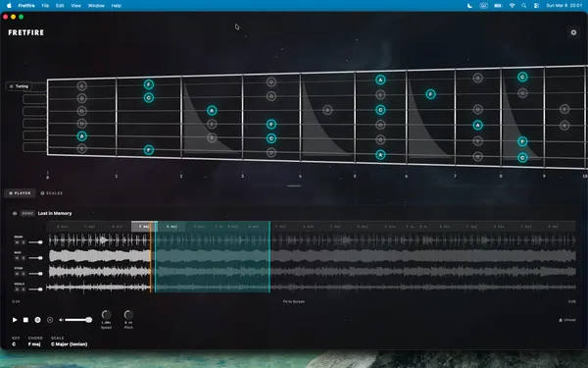Click highlighted open A note on fifth string
The width and height of the screenshot is (588, 368).
81,136
